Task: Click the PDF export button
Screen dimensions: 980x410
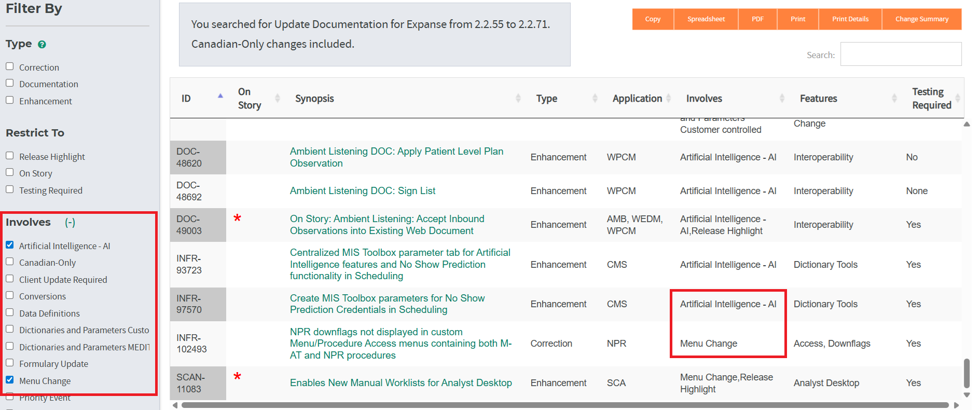Action: (x=757, y=19)
